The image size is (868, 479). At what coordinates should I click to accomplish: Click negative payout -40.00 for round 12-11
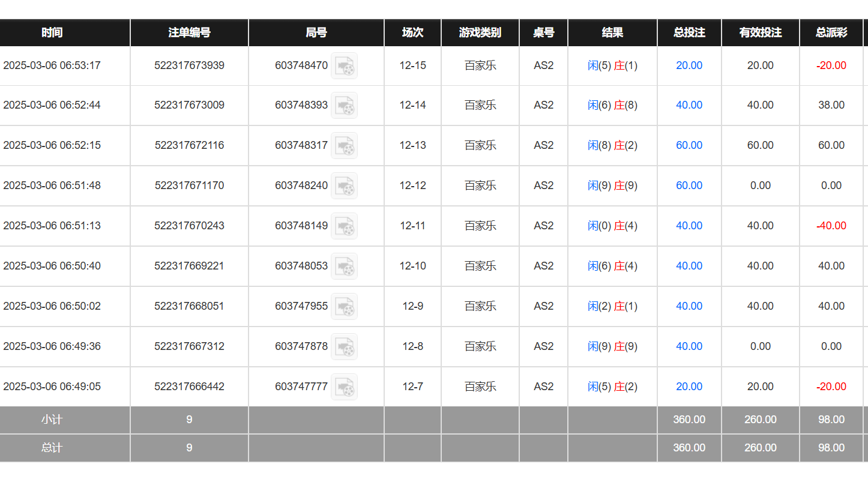click(x=831, y=226)
